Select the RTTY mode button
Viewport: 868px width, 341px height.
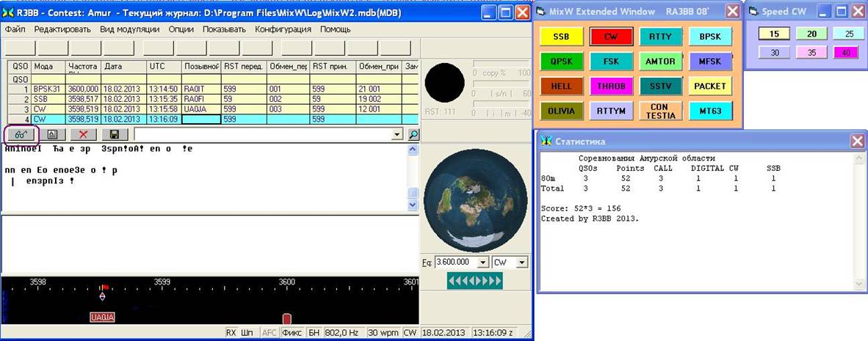tap(659, 37)
